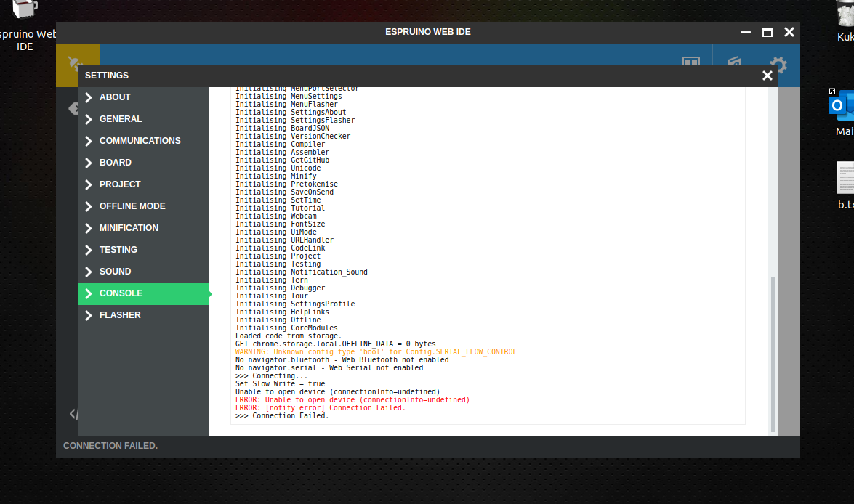Expand the Testing chevron arrow

[89, 250]
